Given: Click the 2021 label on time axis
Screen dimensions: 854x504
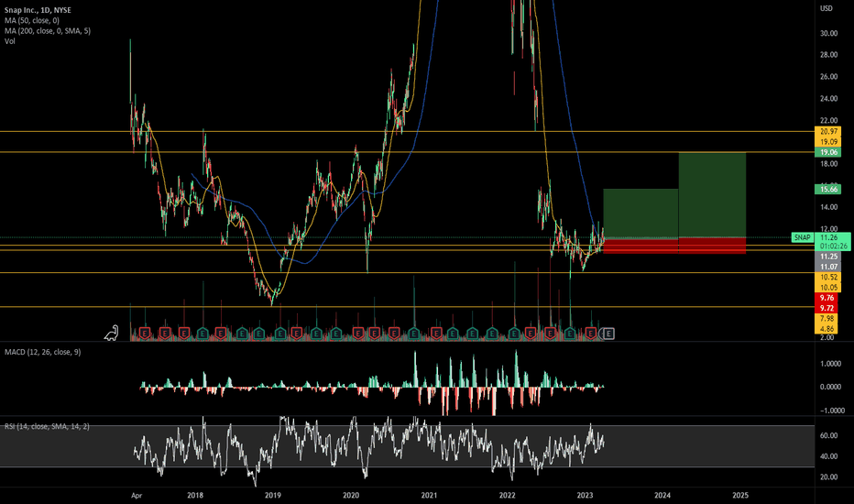Looking at the screenshot, I should [x=429, y=495].
